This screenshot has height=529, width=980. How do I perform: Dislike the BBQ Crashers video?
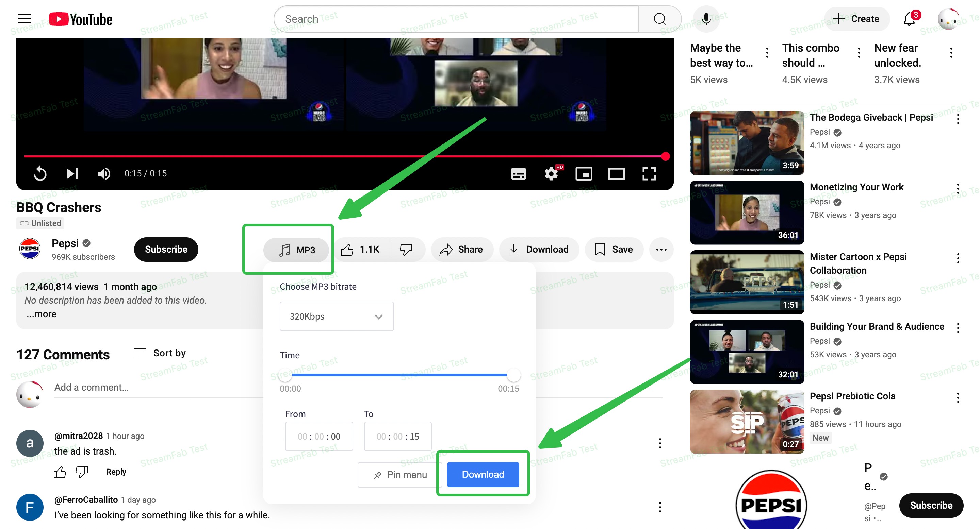coord(406,250)
